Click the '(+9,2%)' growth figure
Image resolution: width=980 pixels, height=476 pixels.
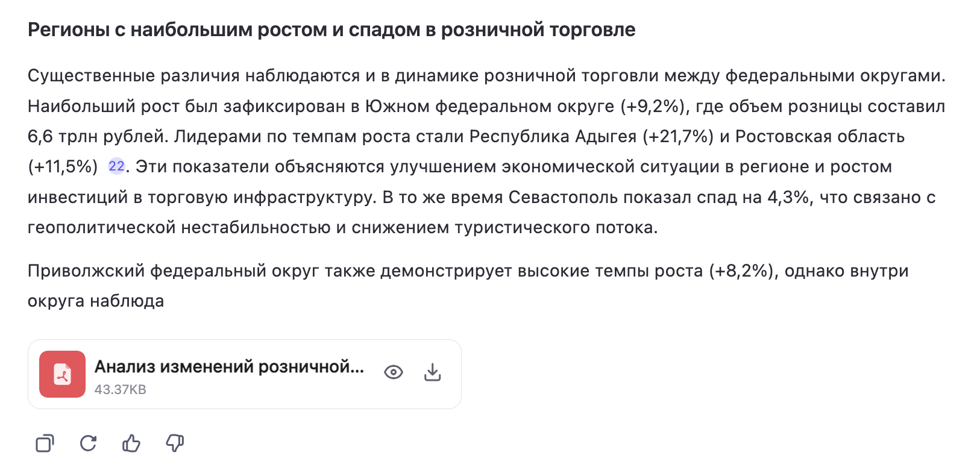pyautogui.click(x=655, y=106)
